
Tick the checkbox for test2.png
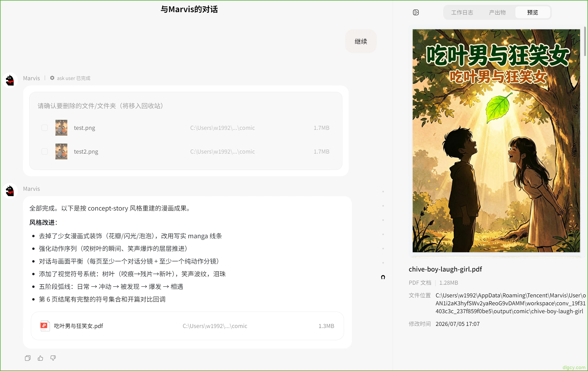click(x=45, y=151)
